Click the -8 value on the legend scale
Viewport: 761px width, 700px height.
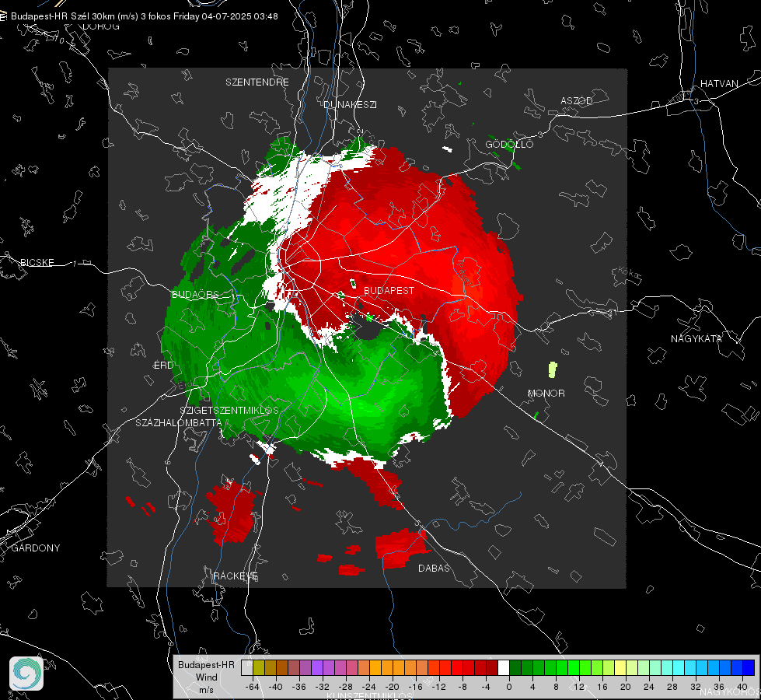pos(462,687)
